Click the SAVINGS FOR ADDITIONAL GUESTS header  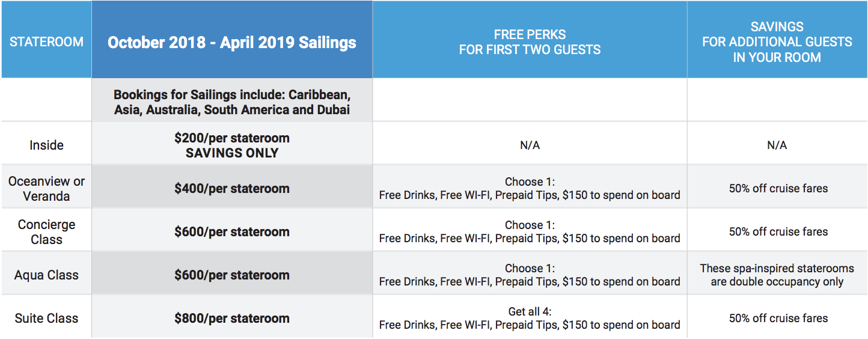[777, 42]
